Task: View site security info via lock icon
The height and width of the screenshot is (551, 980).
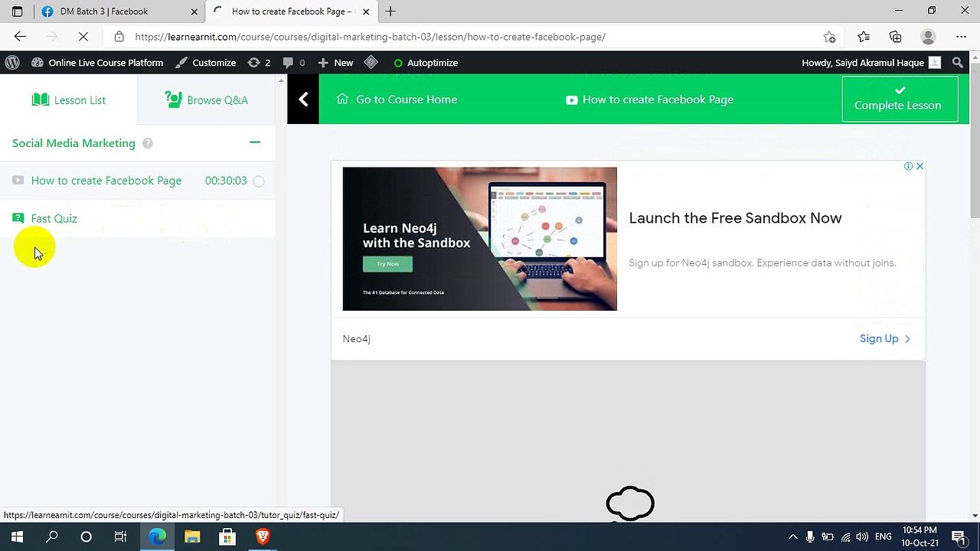Action: 119,37
